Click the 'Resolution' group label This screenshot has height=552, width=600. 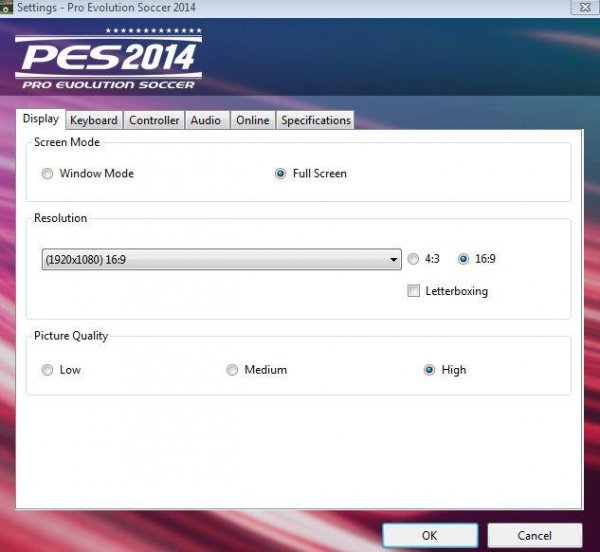60,218
